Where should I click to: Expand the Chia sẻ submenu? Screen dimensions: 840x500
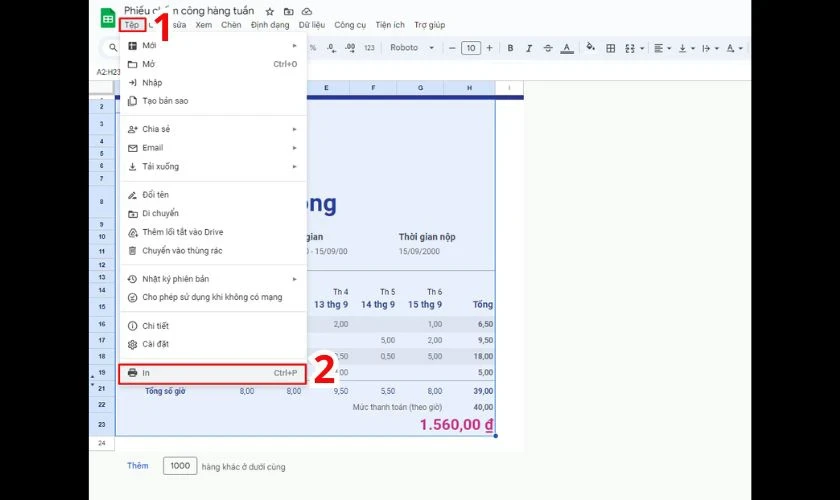213,129
